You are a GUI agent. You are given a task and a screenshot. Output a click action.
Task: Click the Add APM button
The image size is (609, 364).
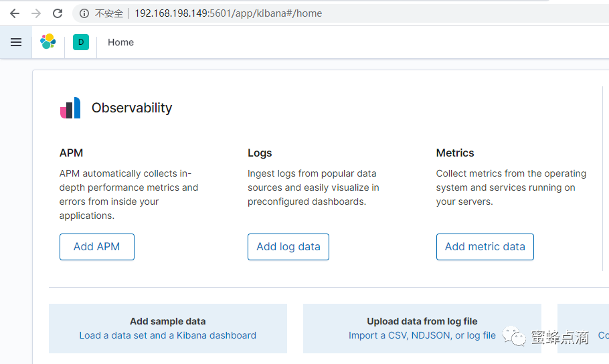click(x=97, y=247)
